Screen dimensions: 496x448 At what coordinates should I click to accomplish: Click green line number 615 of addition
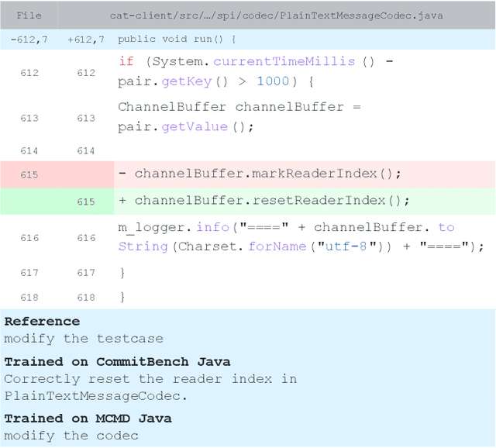click(x=86, y=202)
